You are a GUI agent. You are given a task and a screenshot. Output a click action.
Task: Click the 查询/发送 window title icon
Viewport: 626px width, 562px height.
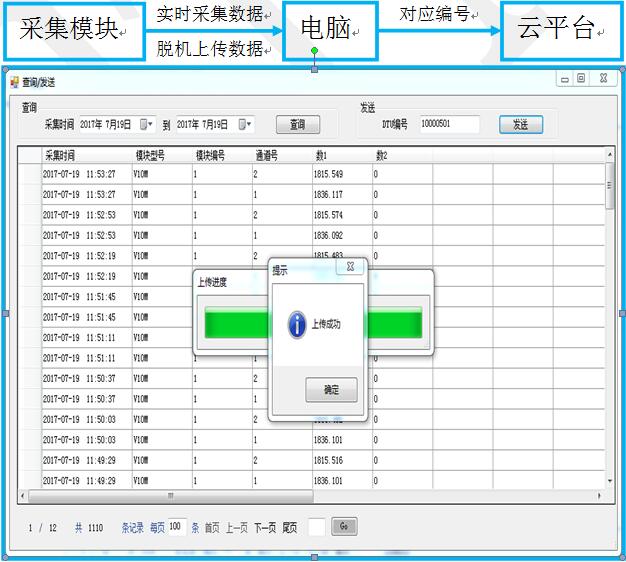tap(15, 81)
